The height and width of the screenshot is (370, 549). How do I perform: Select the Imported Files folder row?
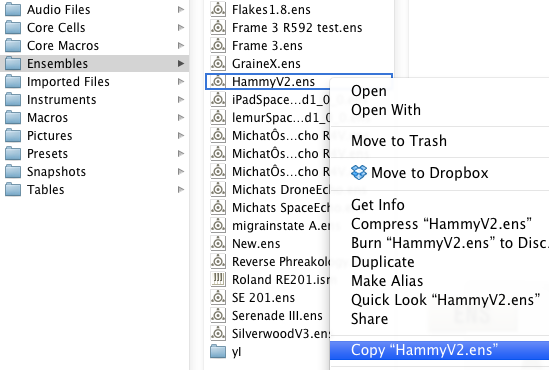coord(95,82)
